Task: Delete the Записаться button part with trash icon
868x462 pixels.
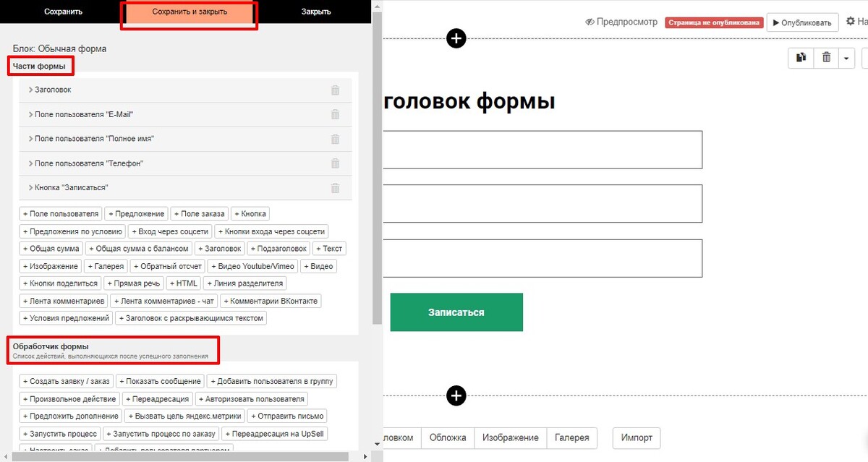Action: click(x=335, y=188)
